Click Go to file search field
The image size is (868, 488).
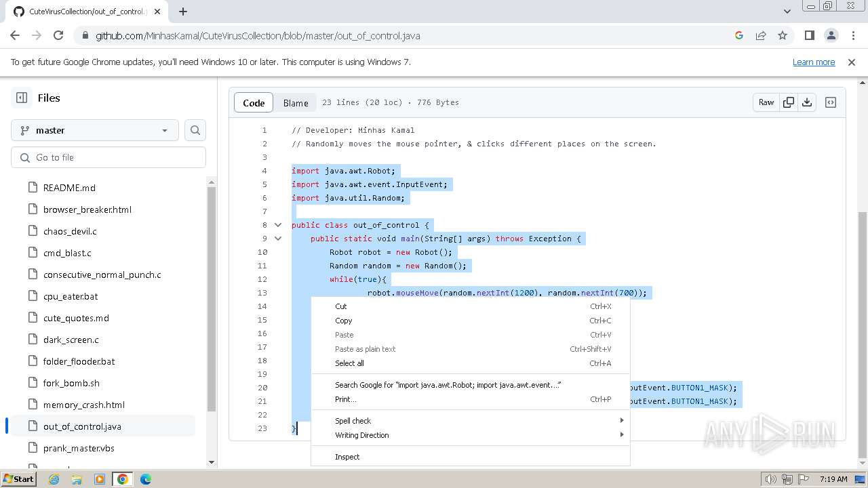108,157
